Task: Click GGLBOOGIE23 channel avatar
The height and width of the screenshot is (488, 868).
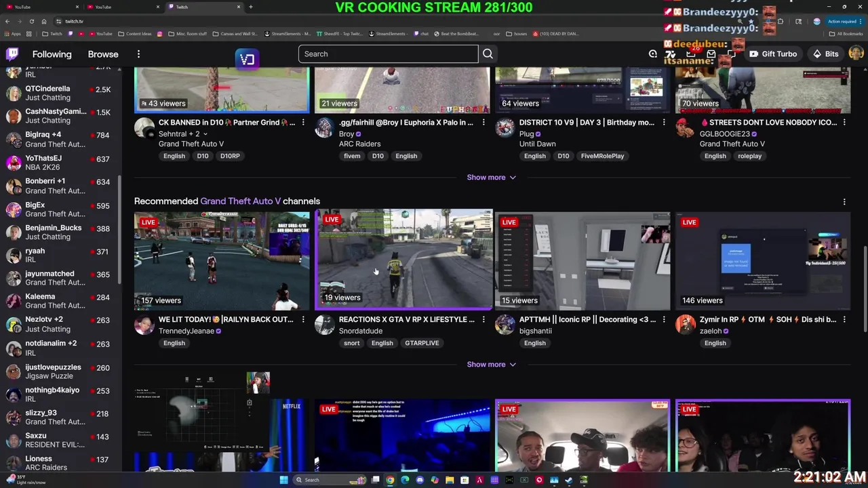Action: click(686, 128)
